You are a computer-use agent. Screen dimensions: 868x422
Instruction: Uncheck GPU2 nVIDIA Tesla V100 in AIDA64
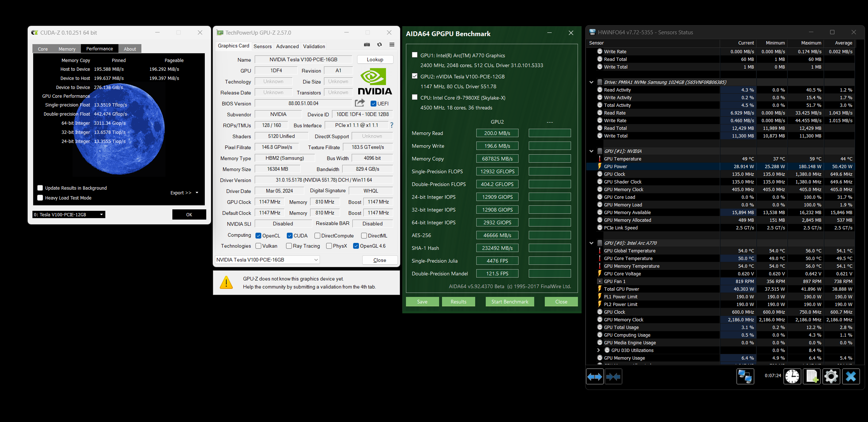(x=414, y=76)
